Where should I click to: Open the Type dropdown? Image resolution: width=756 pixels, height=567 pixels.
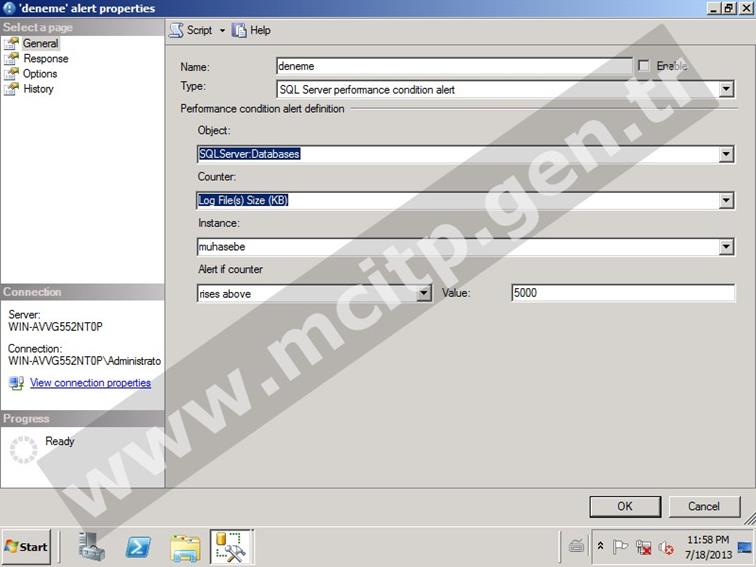tap(726, 89)
